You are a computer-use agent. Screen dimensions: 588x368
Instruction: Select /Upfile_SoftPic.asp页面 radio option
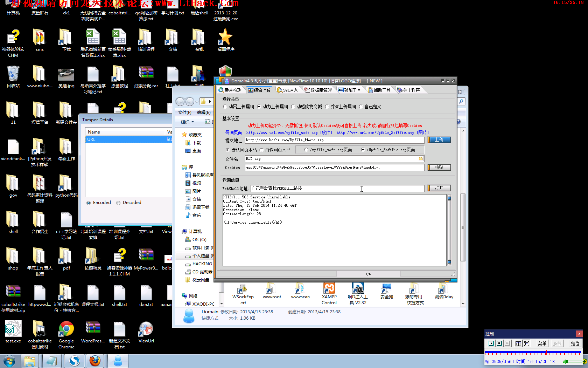tap(388, 150)
